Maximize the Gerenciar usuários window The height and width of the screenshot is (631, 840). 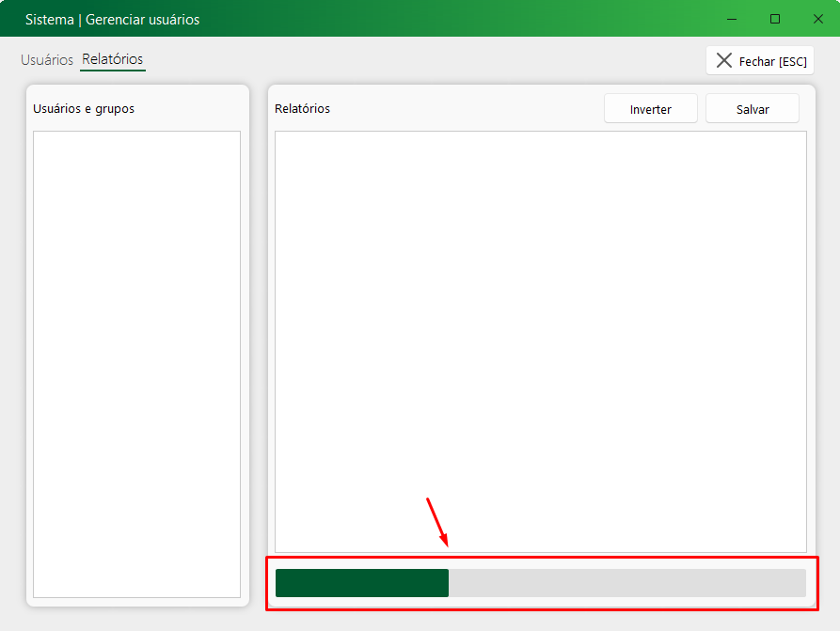pyautogui.click(x=775, y=19)
